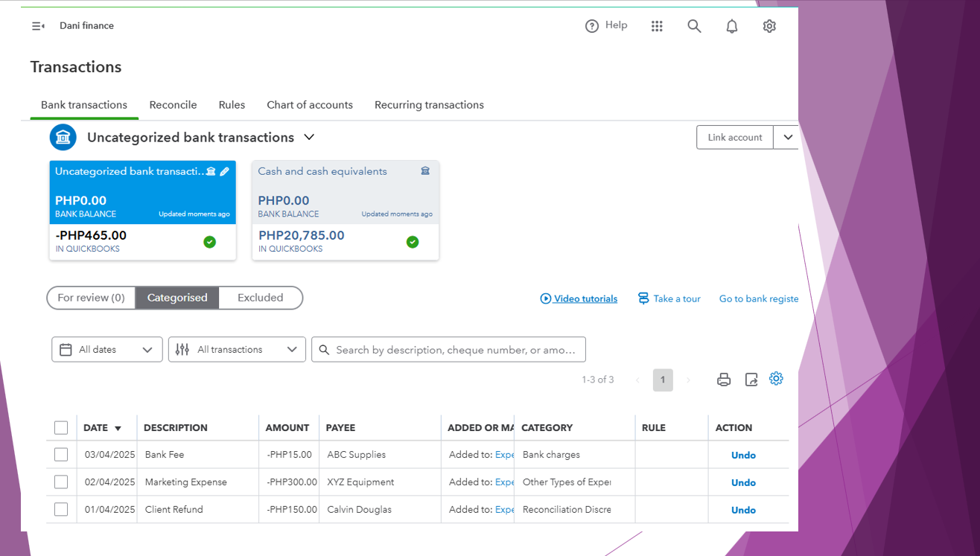Select all rows with header checkbox
Screen dimensions: 980x556
coord(61,428)
